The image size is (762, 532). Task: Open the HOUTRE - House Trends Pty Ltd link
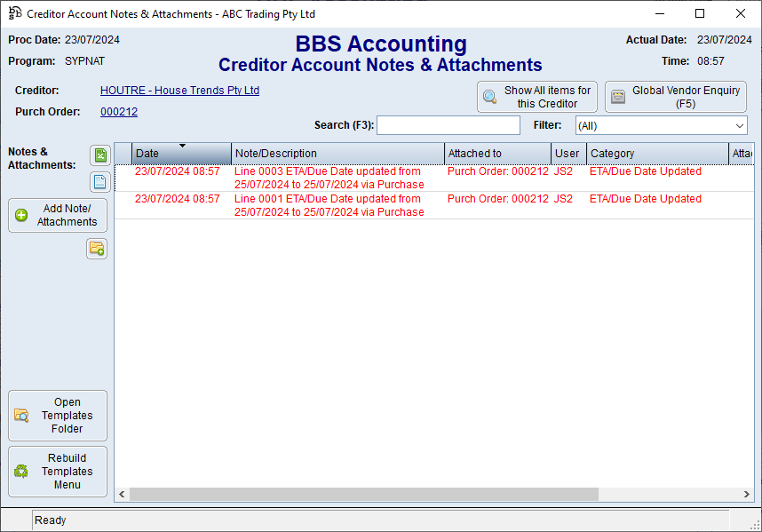point(179,91)
